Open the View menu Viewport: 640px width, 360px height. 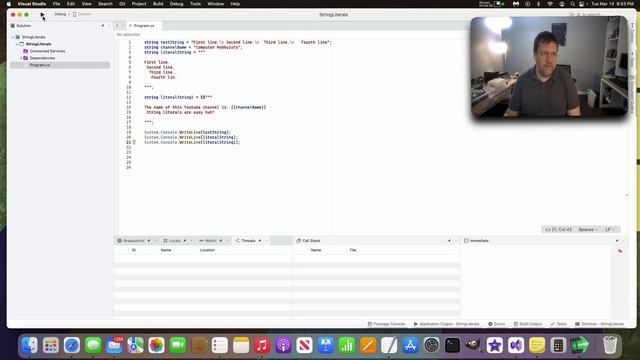87,4
